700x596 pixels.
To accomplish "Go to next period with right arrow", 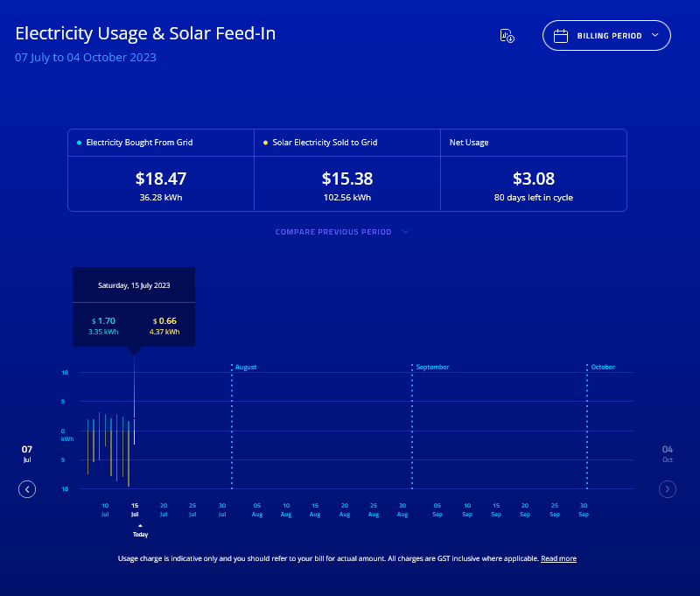I will [668, 489].
